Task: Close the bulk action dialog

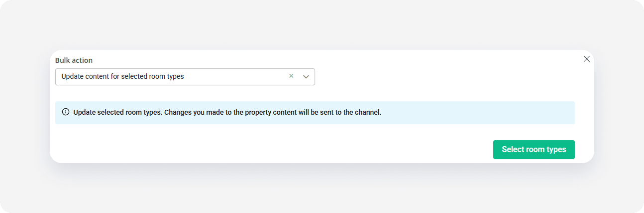Action: (x=587, y=59)
